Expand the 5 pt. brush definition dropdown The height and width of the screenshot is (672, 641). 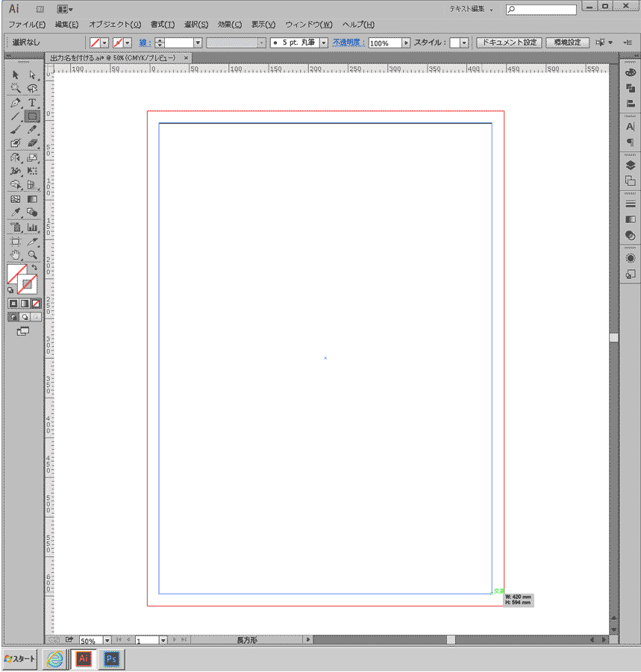tap(324, 43)
